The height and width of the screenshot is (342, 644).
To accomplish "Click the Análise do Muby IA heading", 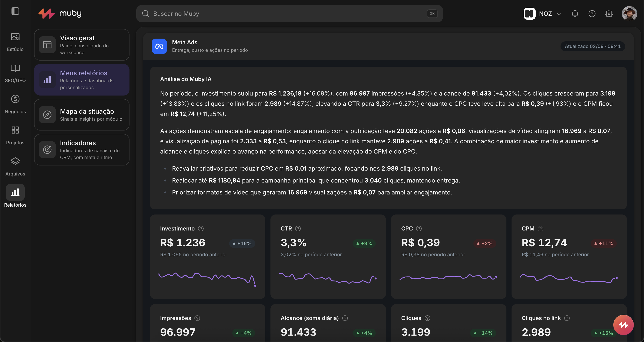I will point(186,79).
